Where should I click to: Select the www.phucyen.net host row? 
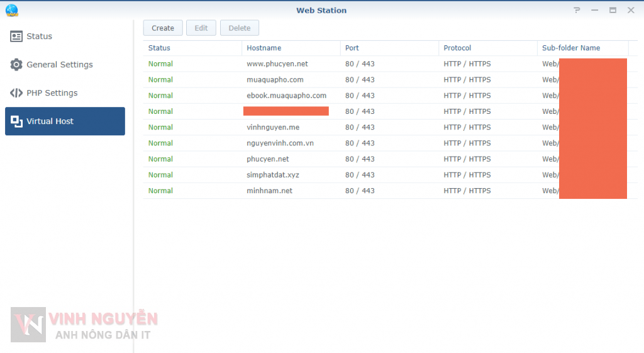point(277,64)
